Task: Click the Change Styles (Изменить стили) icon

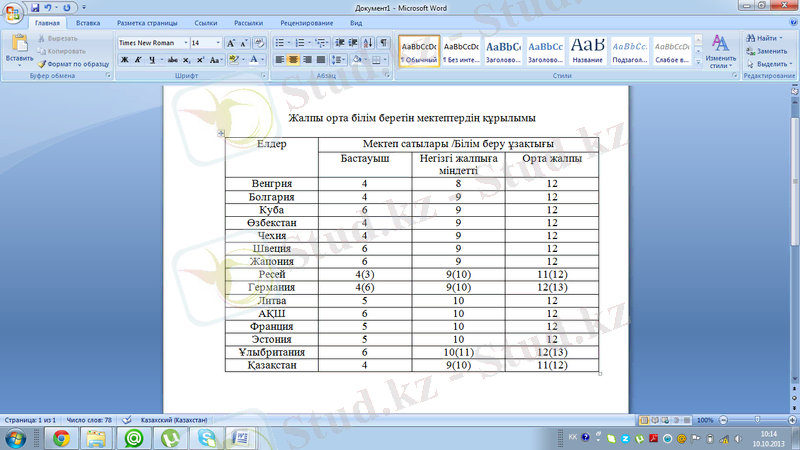Action: (720, 50)
